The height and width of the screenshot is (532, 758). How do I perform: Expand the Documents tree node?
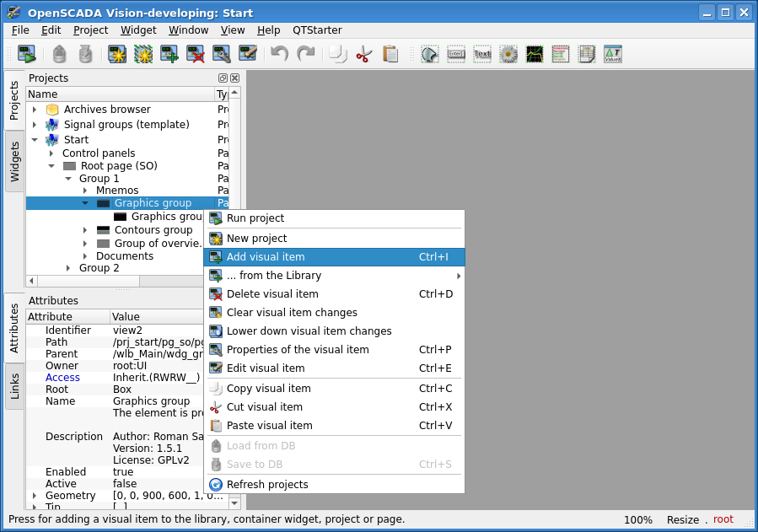pos(85,256)
